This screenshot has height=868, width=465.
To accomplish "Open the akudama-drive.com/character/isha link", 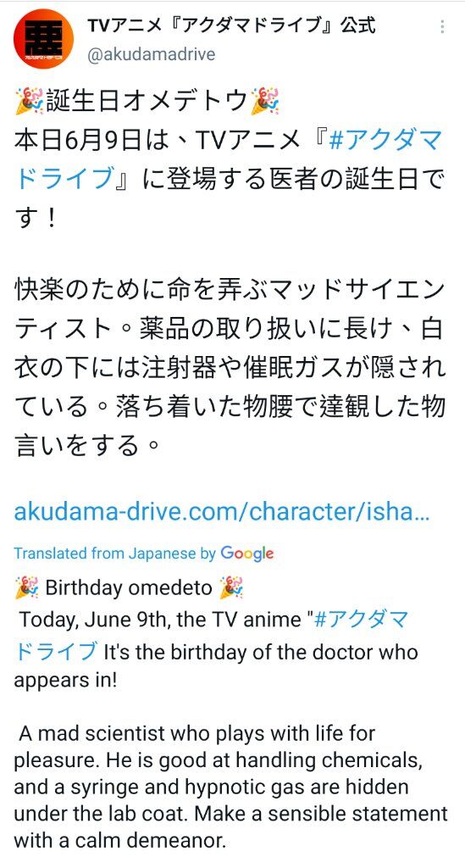I will point(222,511).
